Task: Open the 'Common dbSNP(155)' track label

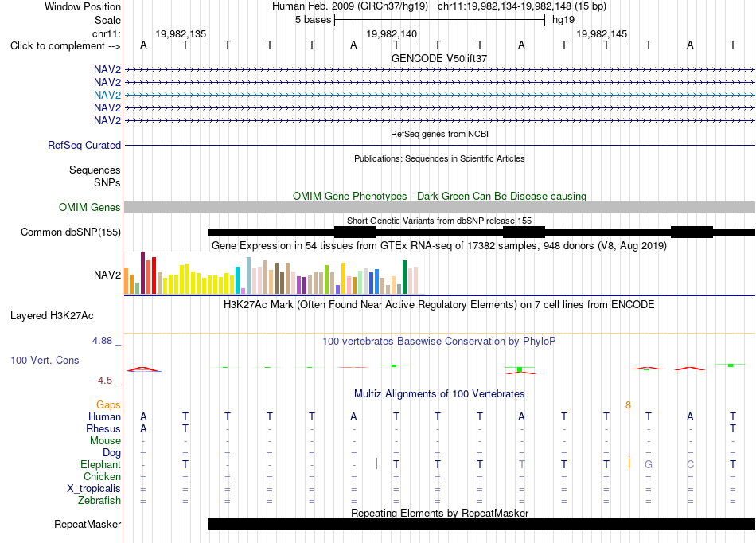Action: click(x=71, y=232)
